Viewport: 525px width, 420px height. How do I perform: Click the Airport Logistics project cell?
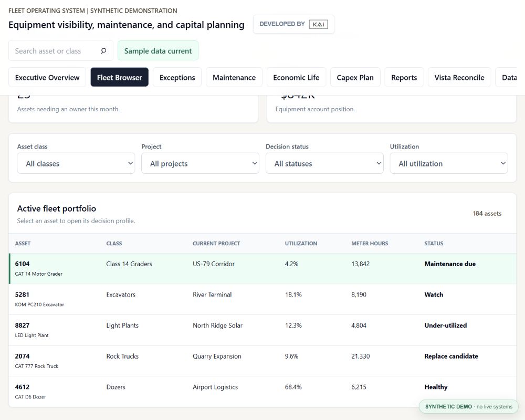(x=215, y=387)
